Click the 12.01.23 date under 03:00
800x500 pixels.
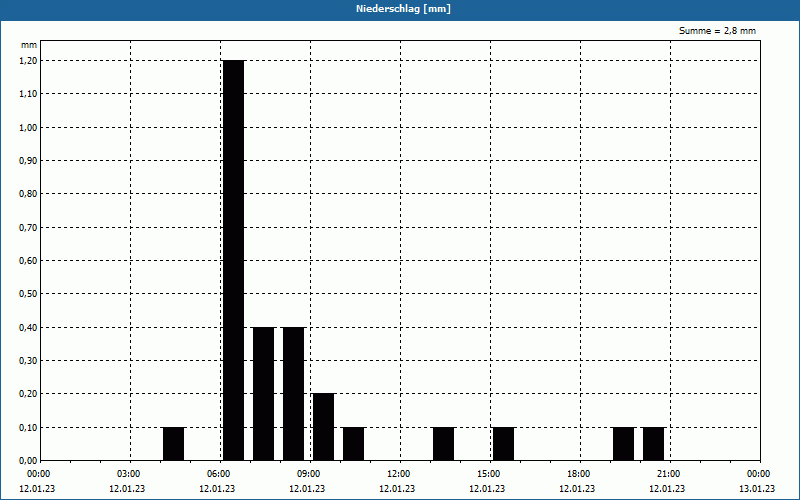127,489
